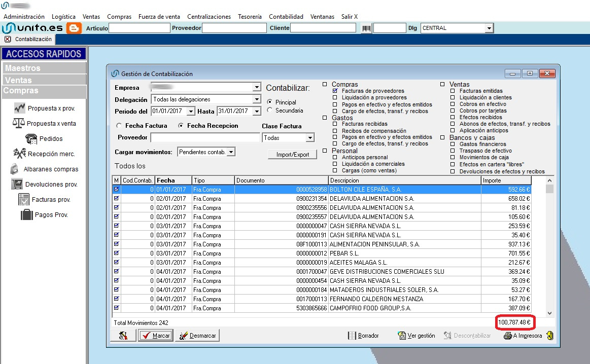This screenshot has height=364, width=590.
Task: Focus the Proveedor field in the dialog
Action: [205, 137]
